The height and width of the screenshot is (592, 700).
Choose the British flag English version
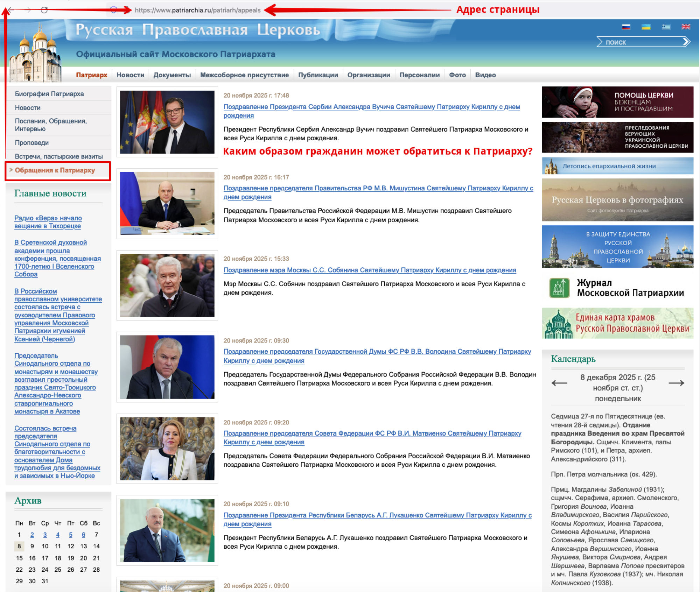click(x=686, y=27)
